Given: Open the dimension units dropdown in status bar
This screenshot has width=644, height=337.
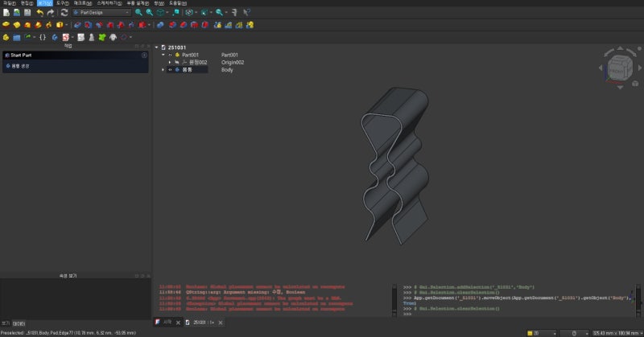Looking at the screenshot, I should coord(617,333).
